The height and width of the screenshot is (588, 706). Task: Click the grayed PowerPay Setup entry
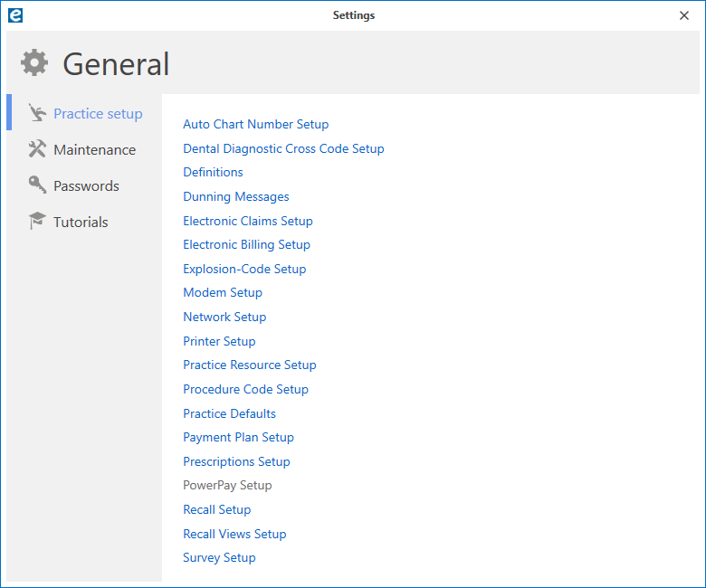pyautogui.click(x=227, y=485)
